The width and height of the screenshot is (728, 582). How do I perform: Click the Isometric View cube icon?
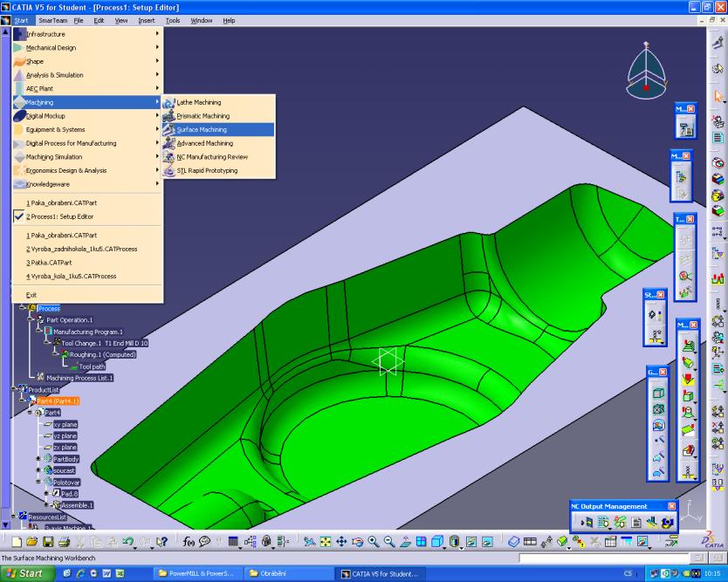(436, 541)
